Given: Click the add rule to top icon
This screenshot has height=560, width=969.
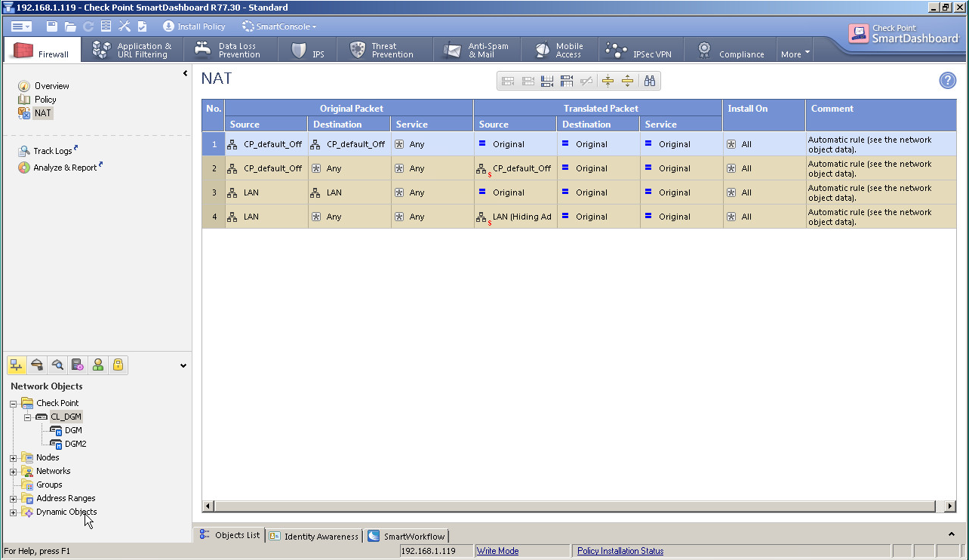Looking at the screenshot, I should pos(568,81).
